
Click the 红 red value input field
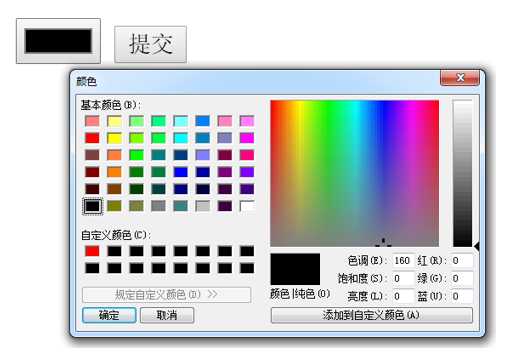tap(462, 261)
